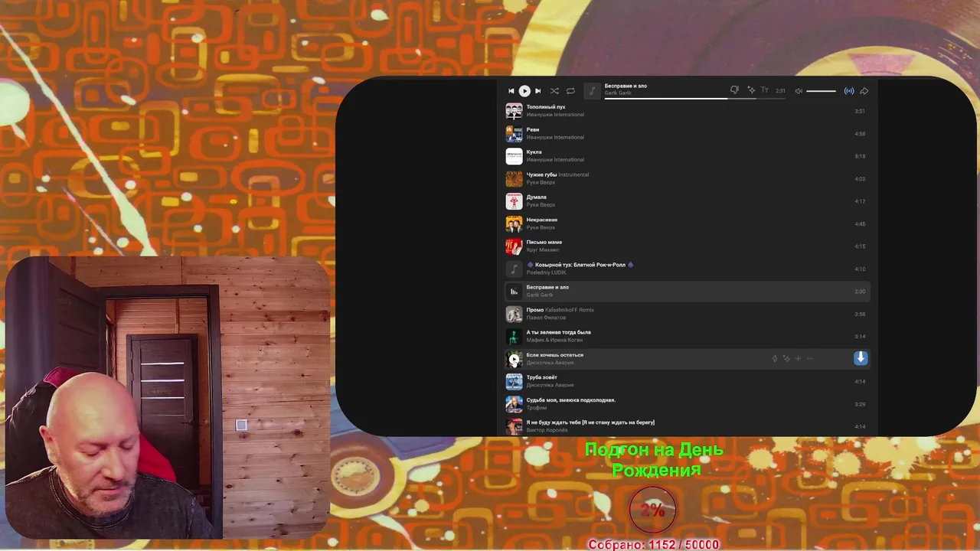Click equalizer icon of playing Бесправие и зло row
This screenshot has width=980, height=551.
pos(514,292)
